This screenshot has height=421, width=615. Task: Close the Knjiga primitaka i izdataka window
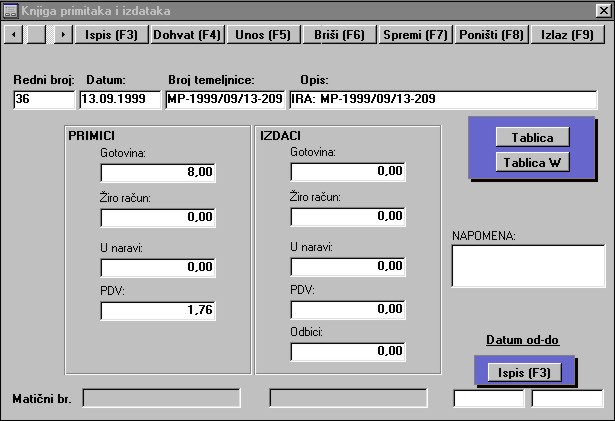tap(603, 10)
